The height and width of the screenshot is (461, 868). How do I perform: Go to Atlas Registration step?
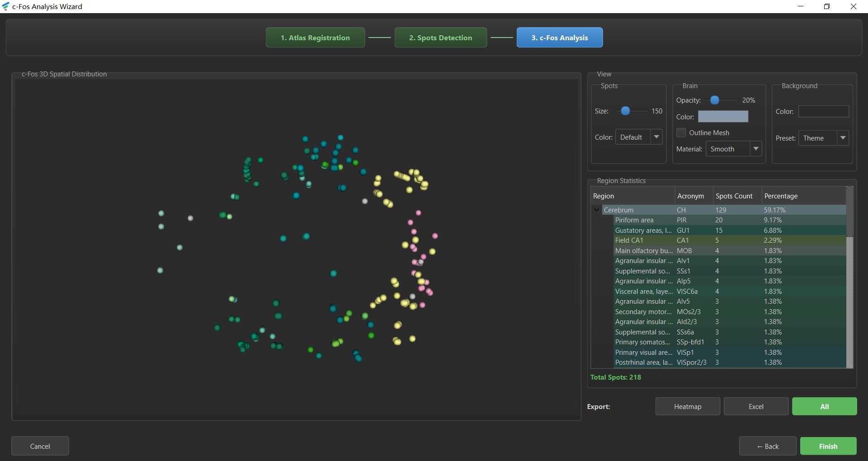(x=315, y=38)
